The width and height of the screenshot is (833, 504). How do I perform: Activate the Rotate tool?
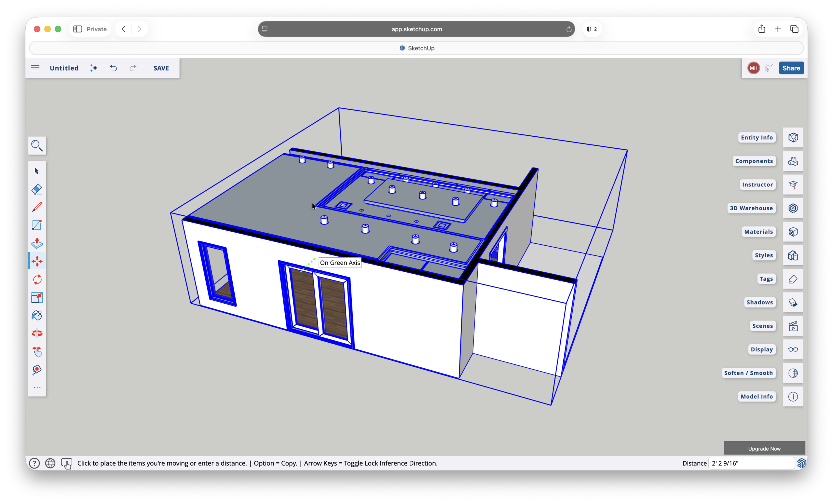tap(37, 279)
